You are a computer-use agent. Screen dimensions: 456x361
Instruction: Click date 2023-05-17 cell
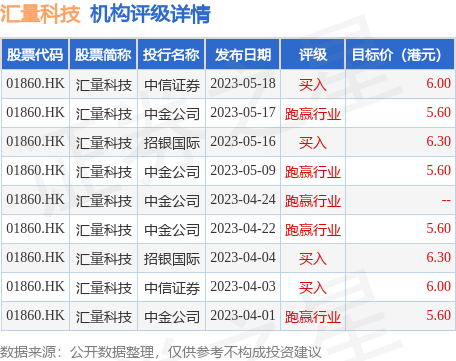(x=243, y=112)
